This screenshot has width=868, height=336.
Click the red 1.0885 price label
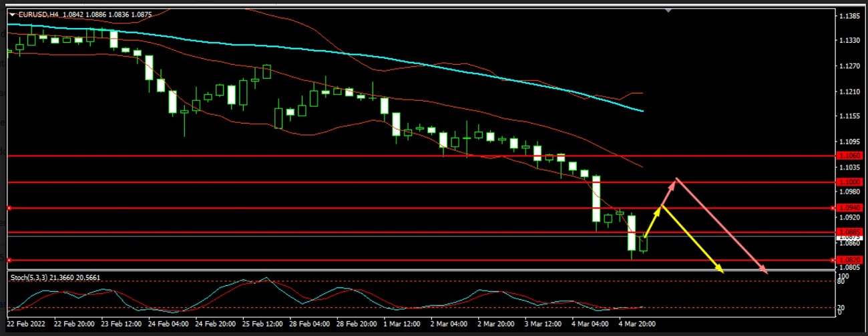pyautogui.click(x=849, y=232)
